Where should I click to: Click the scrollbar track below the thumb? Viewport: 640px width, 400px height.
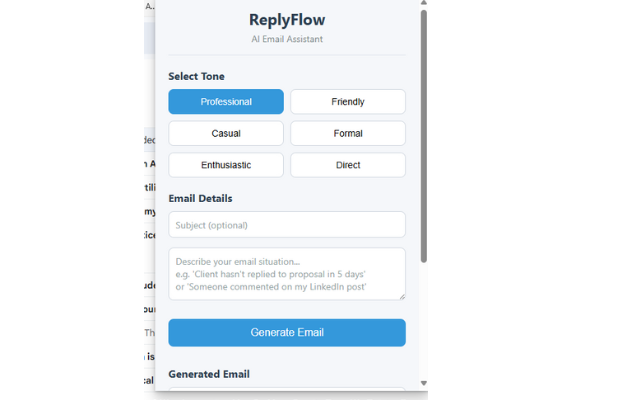(423, 320)
